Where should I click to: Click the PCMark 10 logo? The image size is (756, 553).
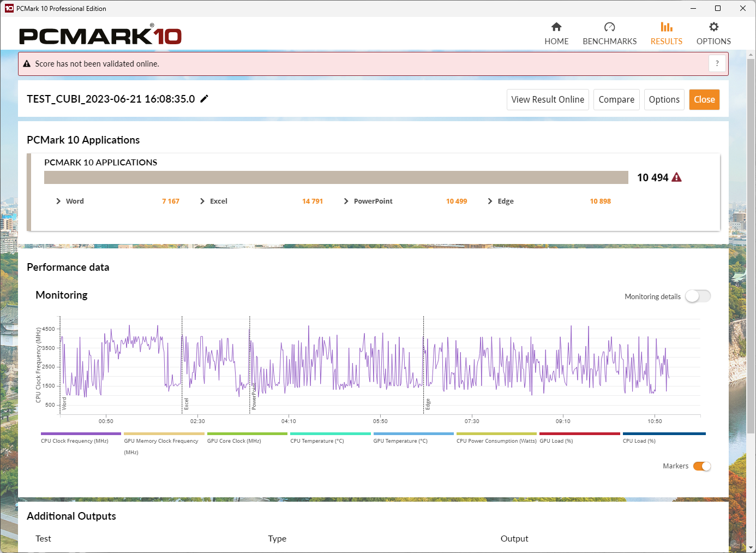[100, 35]
